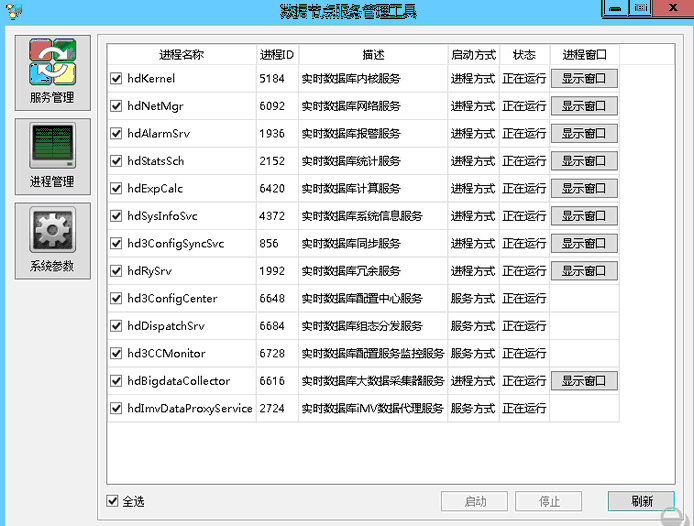Open the 进程管理 monitor icon
Image resolution: width=694 pixels, height=526 pixels.
(x=52, y=156)
